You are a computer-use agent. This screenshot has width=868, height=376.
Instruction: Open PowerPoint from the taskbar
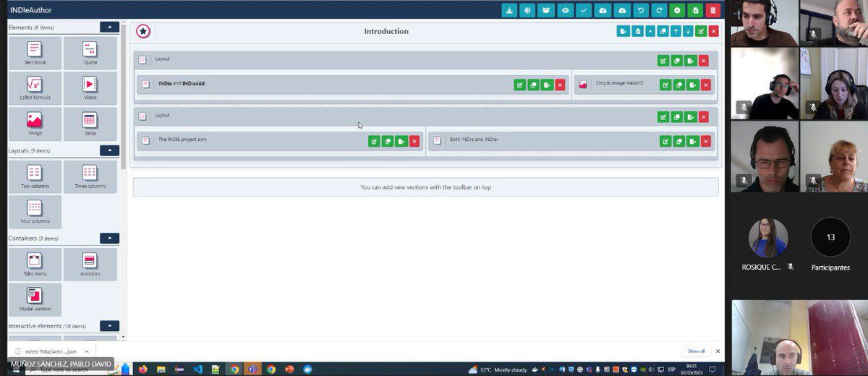tap(289, 369)
